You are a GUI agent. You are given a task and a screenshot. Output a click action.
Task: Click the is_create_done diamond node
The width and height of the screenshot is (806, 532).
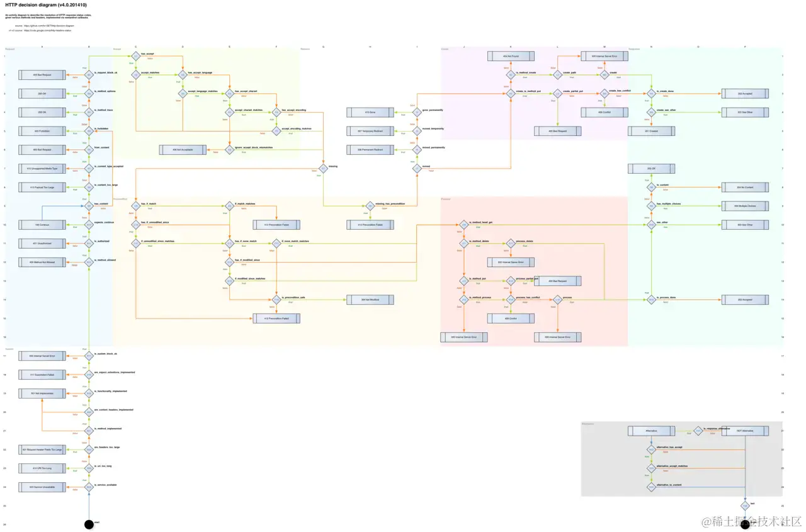tap(651, 93)
